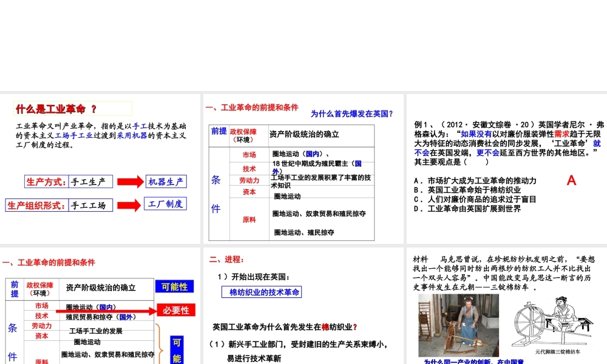The height and width of the screenshot is (364, 607).
Task: Select the 什么是工业革命？ title box
Action: click(73, 109)
